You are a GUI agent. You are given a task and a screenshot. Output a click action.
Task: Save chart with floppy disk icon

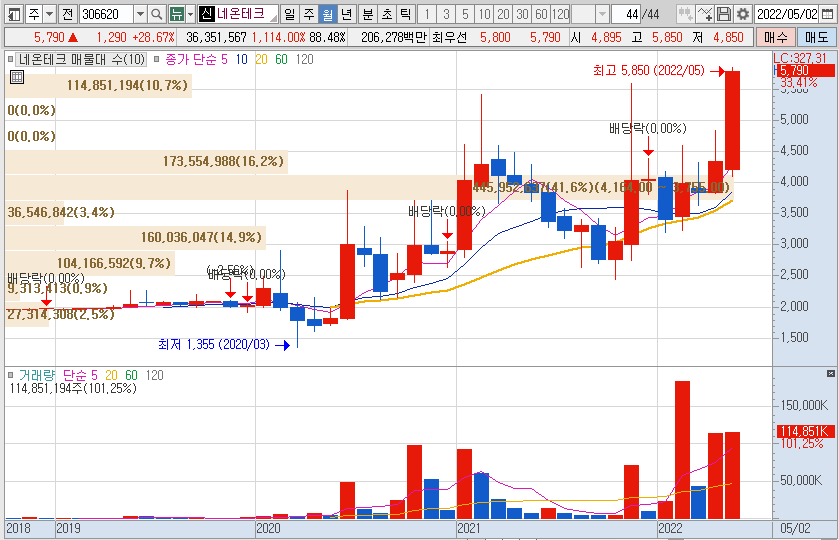723,14
